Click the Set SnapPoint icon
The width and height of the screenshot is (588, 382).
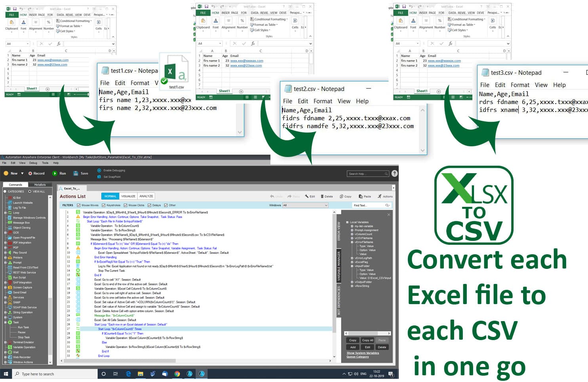pos(99,177)
